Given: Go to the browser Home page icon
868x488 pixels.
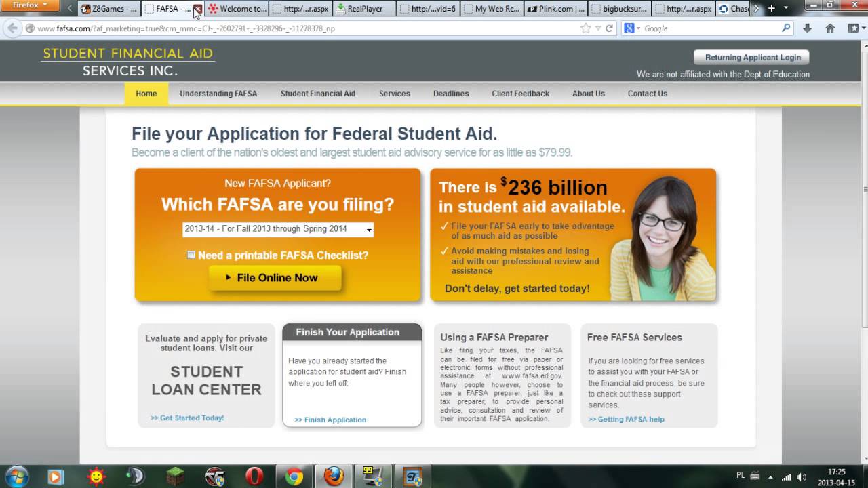Looking at the screenshot, I should click(x=830, y=28).
